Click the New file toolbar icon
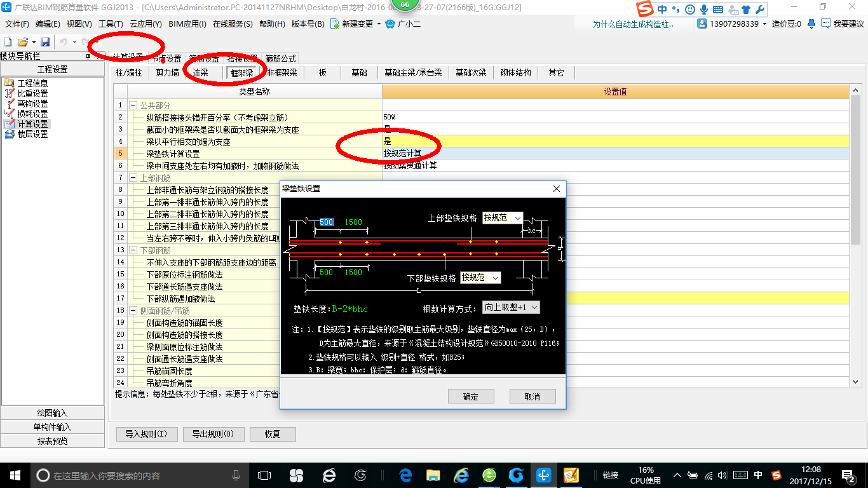 click(x=8, y=42)
